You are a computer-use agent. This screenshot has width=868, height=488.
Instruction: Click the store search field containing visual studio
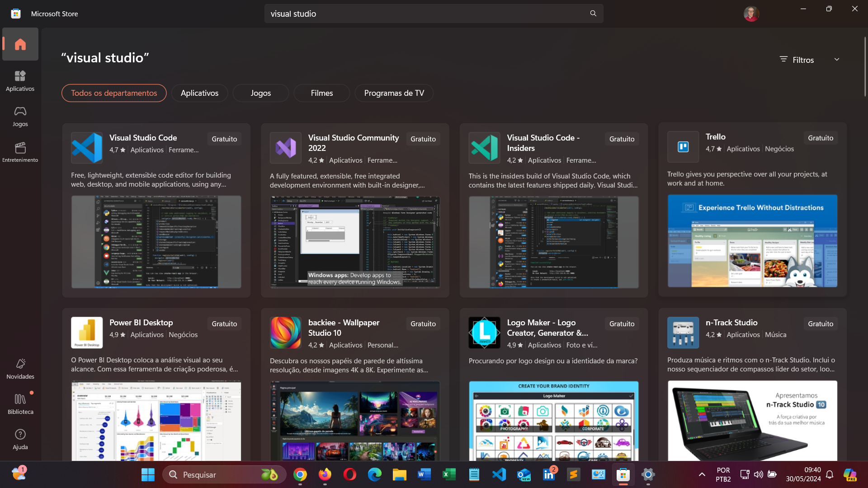click(x=434, y=14)
